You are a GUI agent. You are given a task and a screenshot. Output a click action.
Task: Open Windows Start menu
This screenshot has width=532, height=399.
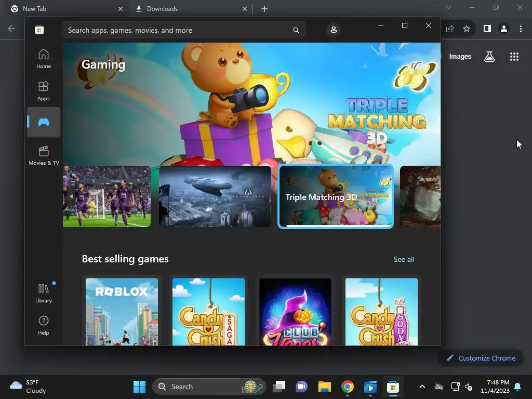click(139, 387)
